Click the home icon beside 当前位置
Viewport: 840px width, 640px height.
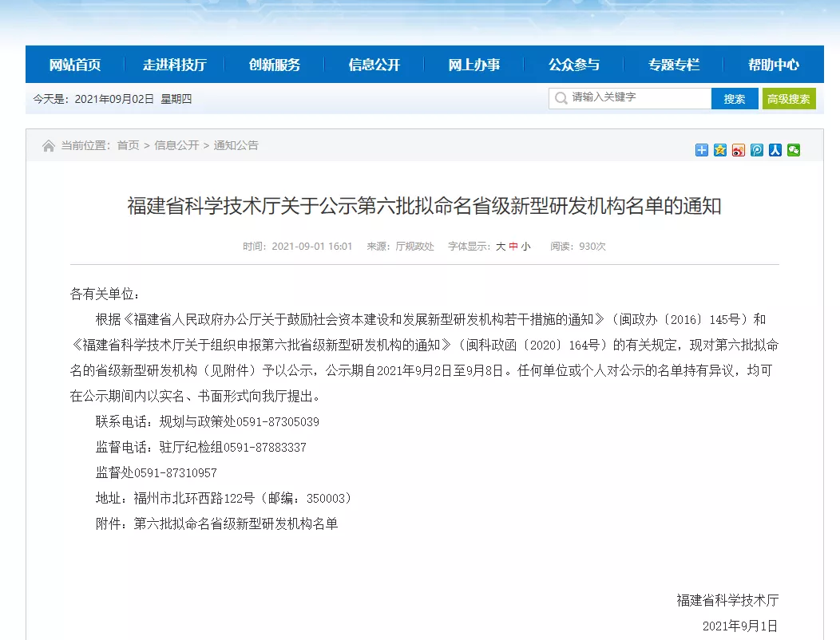tap(48, 146)
